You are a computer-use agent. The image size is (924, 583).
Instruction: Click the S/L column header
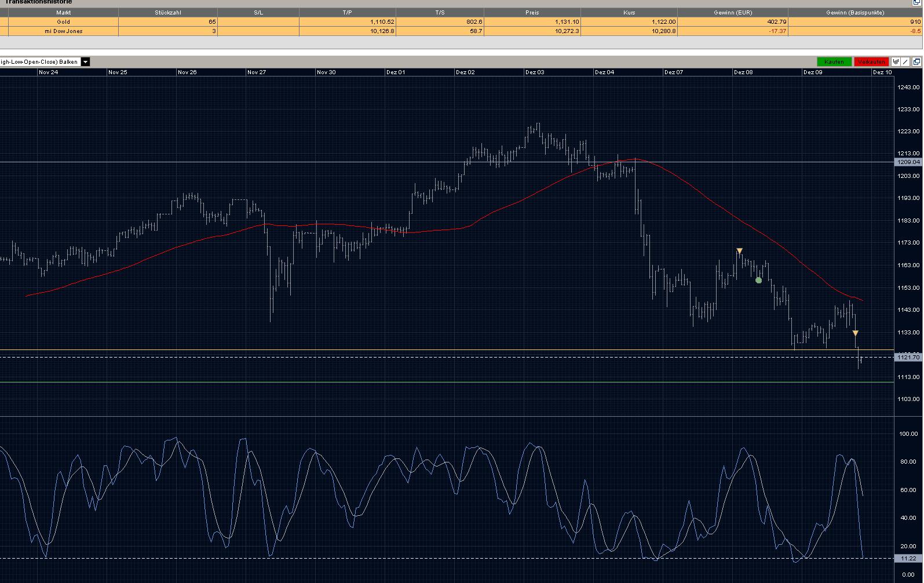click(258, 13)
